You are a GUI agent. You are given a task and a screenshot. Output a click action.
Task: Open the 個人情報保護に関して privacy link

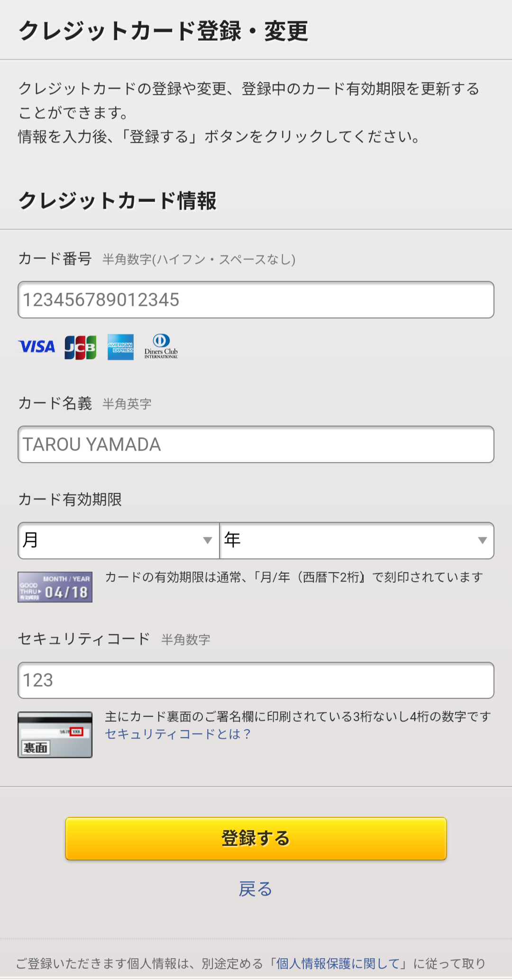339,963
